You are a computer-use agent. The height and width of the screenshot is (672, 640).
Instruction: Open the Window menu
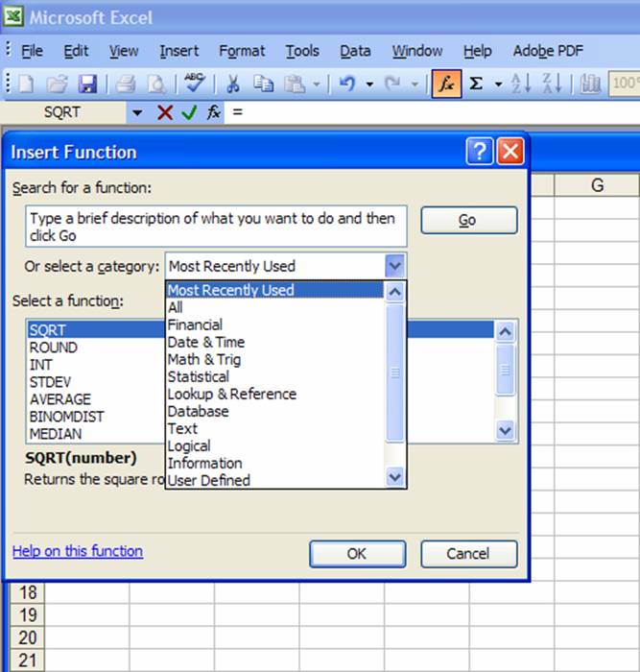pyautogui.click(x=417, y=51)
